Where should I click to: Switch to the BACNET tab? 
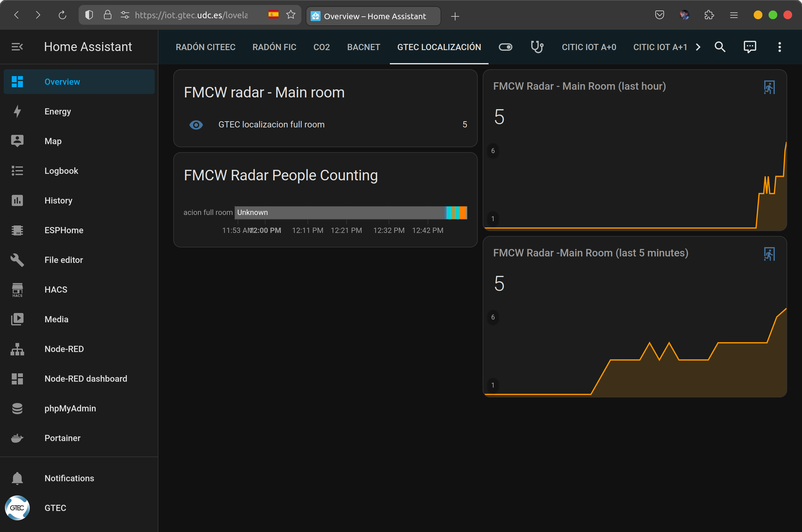[363, 47]
